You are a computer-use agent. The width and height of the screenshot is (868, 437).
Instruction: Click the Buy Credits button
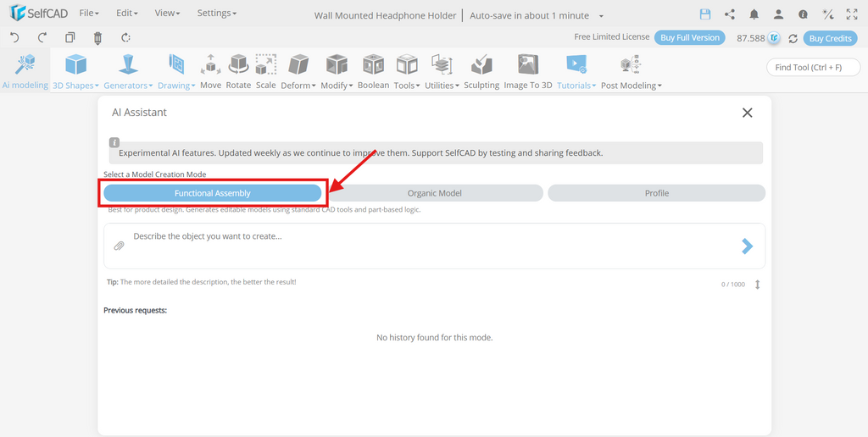[x=830, y=38]
